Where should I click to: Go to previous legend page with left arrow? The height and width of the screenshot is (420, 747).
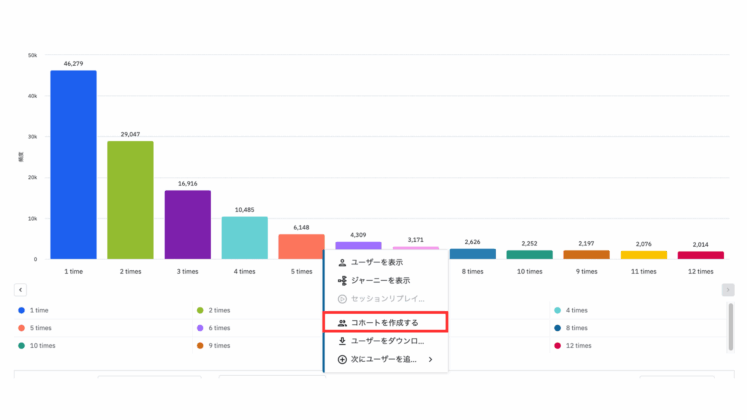20,290
